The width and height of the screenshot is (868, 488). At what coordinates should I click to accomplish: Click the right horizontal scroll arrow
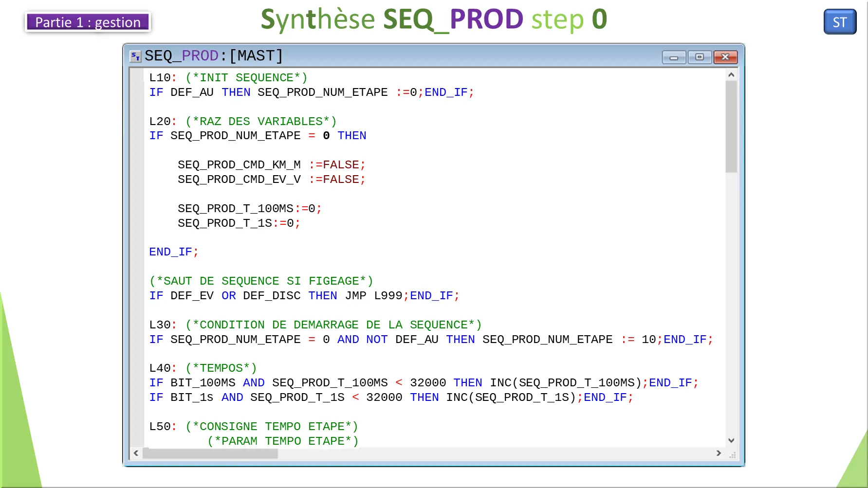719,453
